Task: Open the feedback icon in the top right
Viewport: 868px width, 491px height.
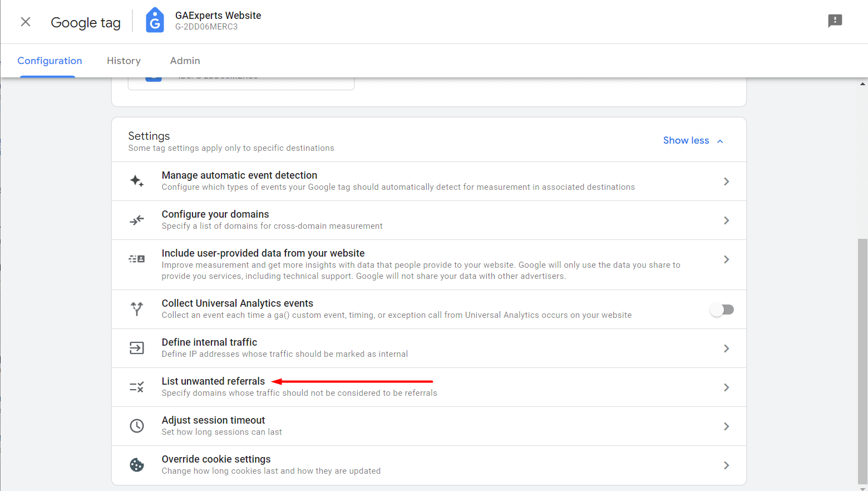Action: pos(835,21)
